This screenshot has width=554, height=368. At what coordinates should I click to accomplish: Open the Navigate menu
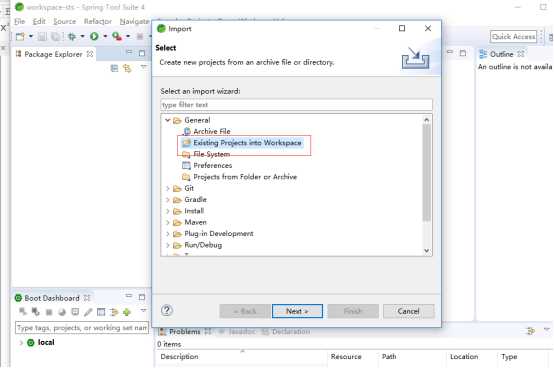point(135,22)
